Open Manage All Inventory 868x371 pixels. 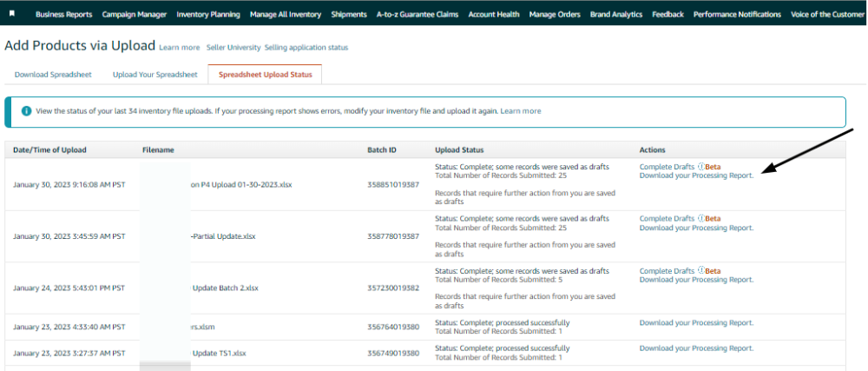[285, 15]
